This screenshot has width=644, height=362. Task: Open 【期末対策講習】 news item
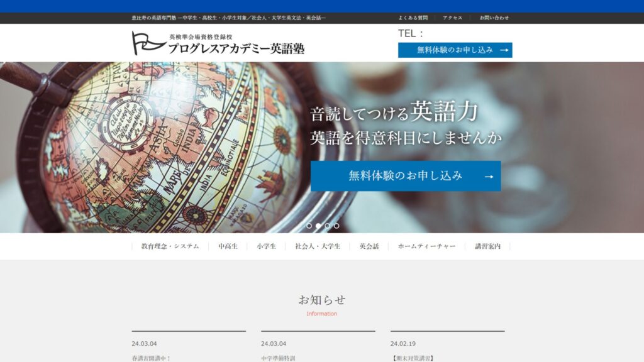(x=412, y=358)
